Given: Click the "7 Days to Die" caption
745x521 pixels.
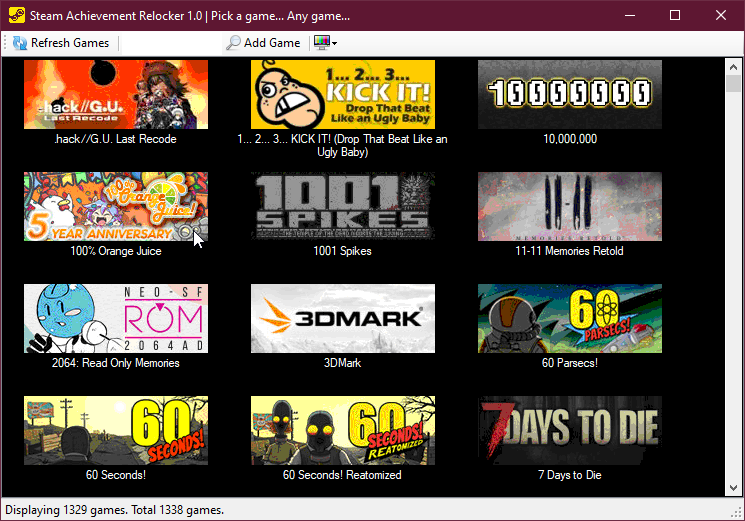Looking at the screenshot, I should click(x=570, y=475).
